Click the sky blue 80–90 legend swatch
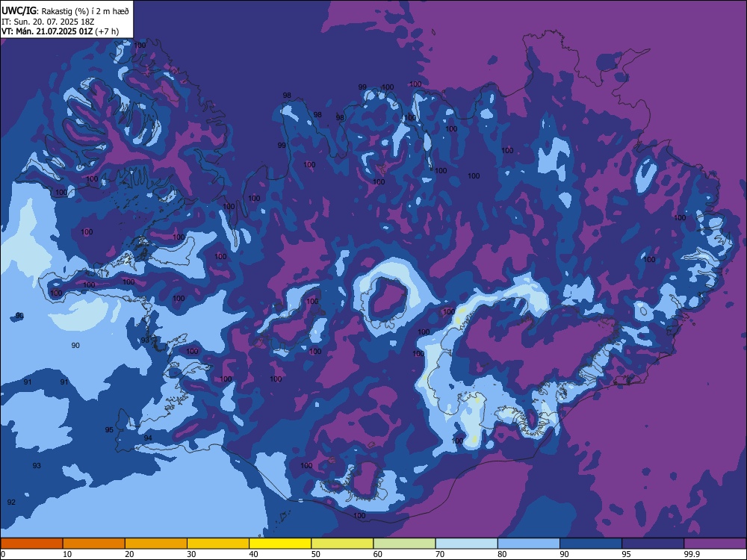This screenshot has width=747, height=560. point(529,544)
